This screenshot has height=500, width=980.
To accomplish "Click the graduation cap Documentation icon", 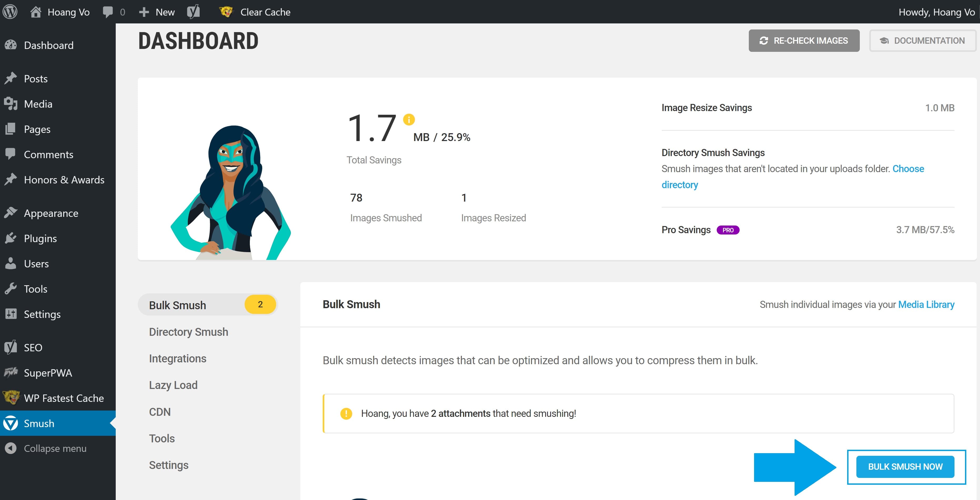I will [885, 41].
